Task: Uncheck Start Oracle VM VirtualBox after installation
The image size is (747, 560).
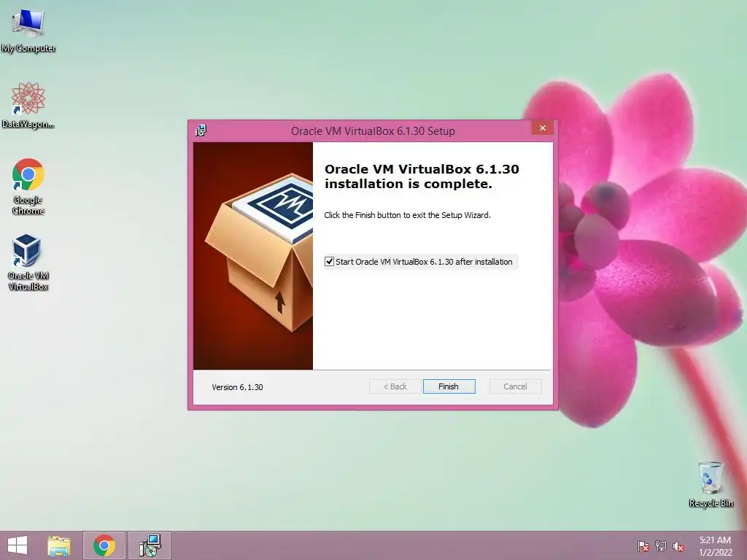Action: pyautogui.click(x=329, y=262)
